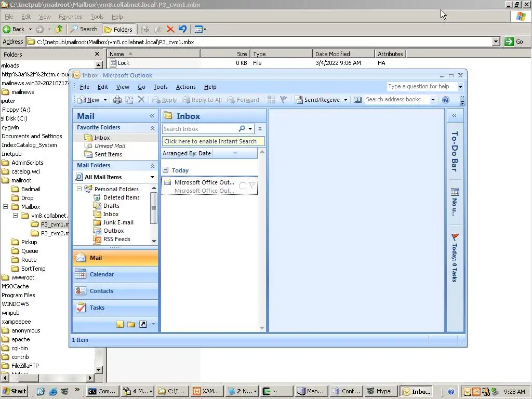Click the flag on the Microsoft Office message
532x399 pixels.
(x=252, y=185)
